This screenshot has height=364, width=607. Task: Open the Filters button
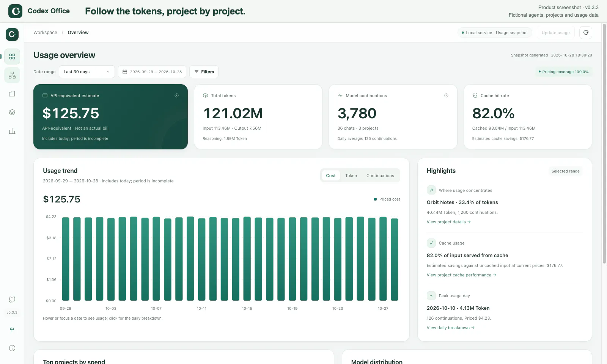click(x=204, y=72)
